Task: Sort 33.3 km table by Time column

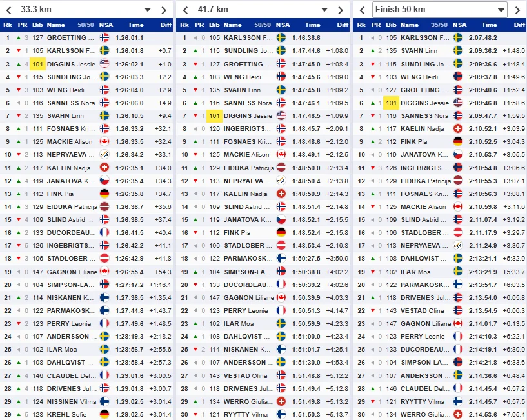Action: (x=136, y=25)
